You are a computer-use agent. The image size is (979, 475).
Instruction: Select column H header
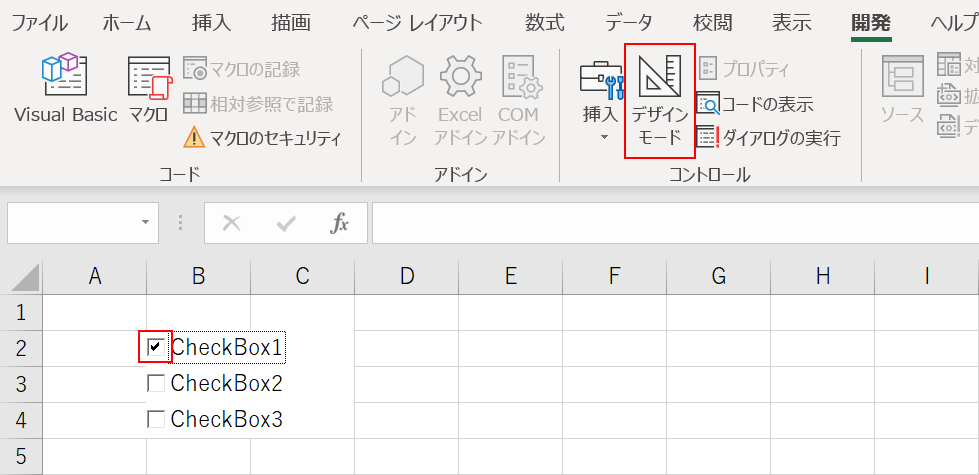(823, 277)
